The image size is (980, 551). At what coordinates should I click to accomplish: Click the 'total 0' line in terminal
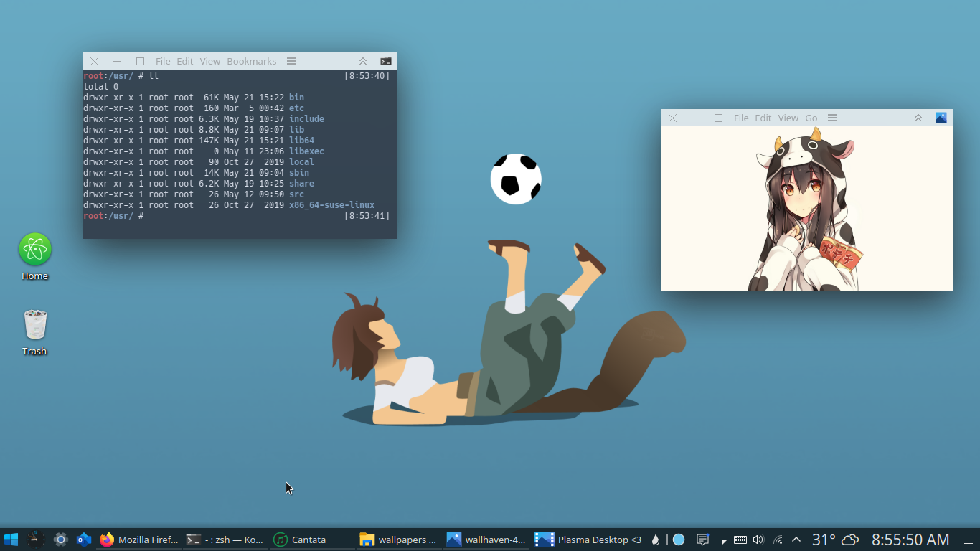coord(101,87)
